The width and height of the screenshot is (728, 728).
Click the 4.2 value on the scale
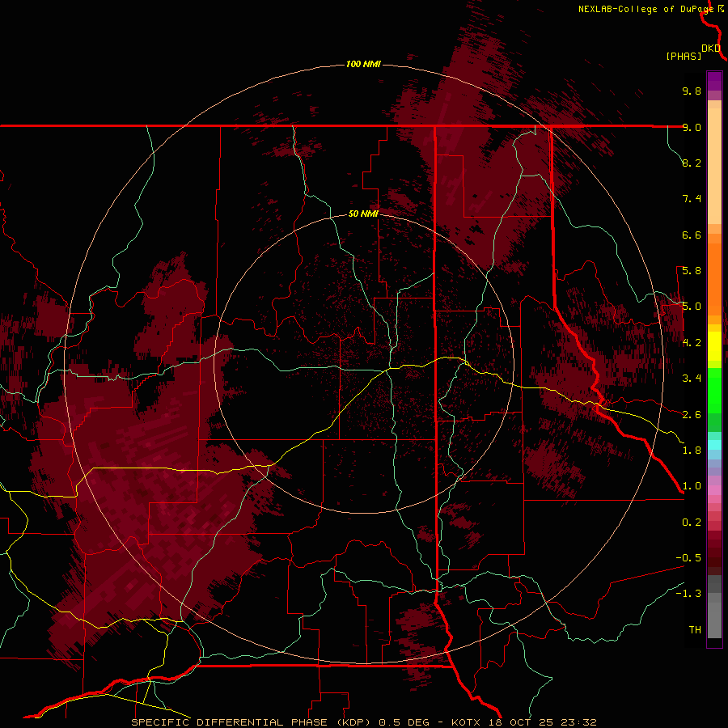[692, 343]
